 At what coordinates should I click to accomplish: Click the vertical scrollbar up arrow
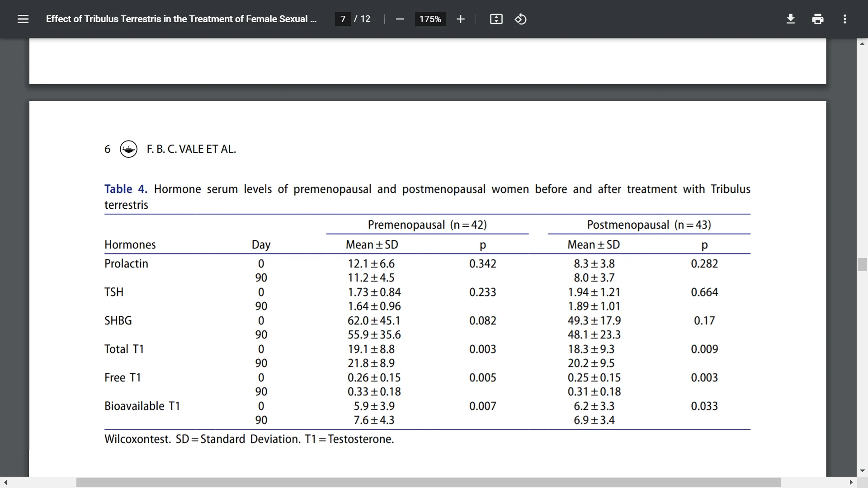[862, 44]
